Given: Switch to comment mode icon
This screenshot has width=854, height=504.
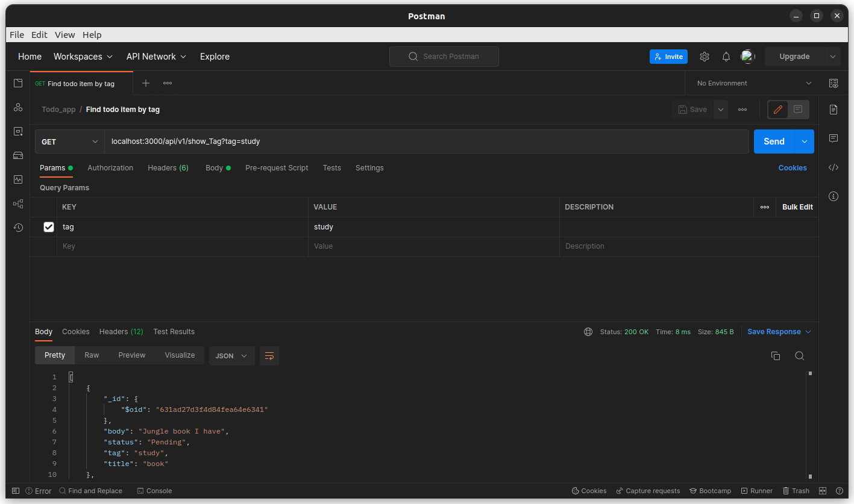Looking at the screenshot, I should click(x=798, y=110).
